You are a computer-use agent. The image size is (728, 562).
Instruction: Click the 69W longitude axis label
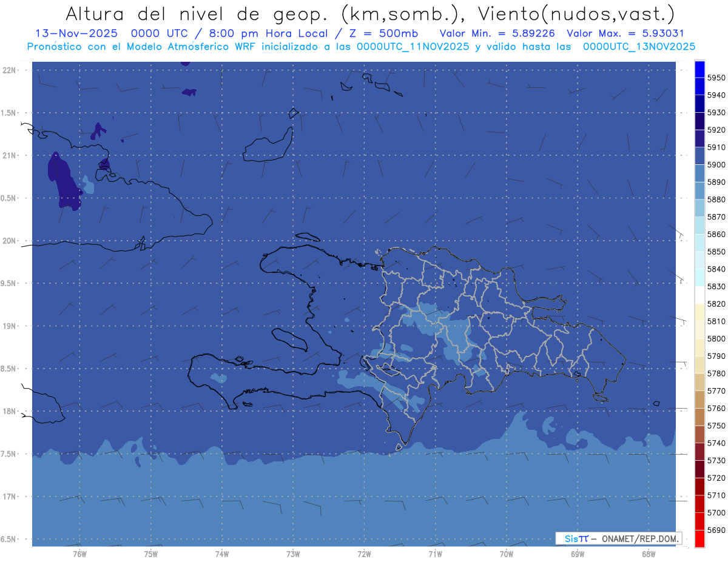578,554
